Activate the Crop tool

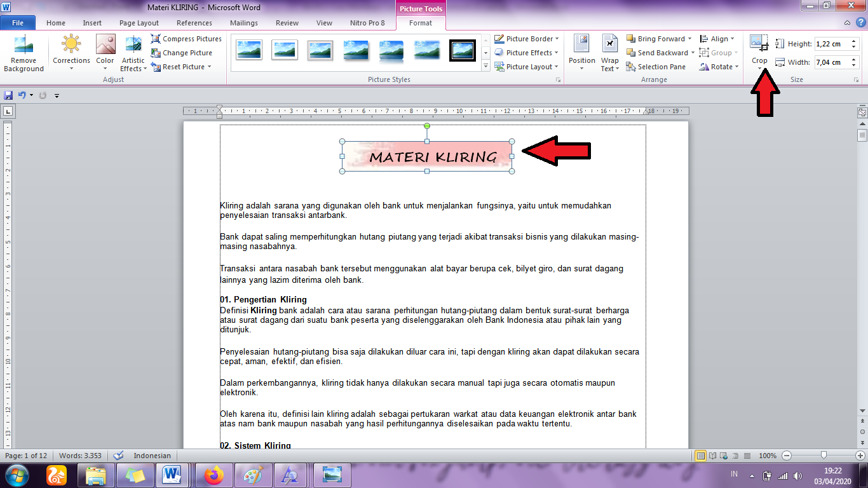pyautogui.click(x=759, y=48)
